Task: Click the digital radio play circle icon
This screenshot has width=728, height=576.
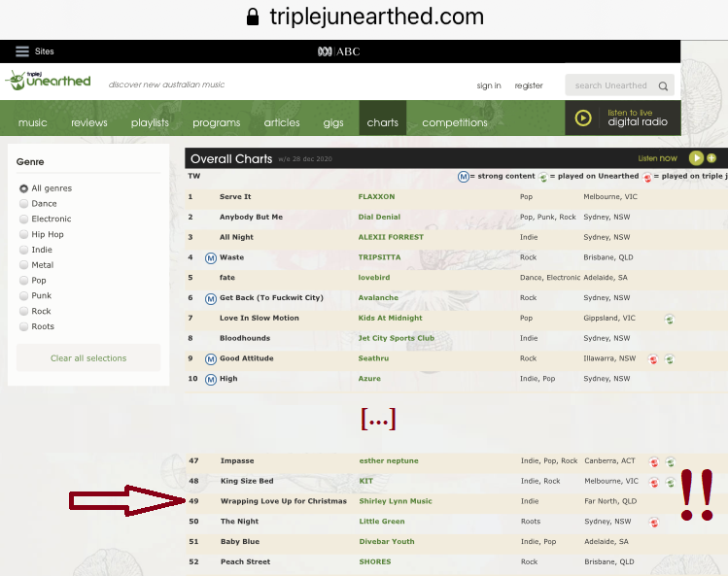Action: click(x=583, y=119)
